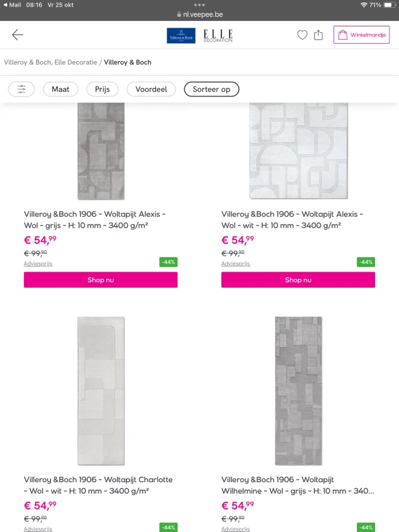399x532 pixels.
Task: Open the Woltapijt Charlotte product thumbnail
Action: click(x=101, y=390)
